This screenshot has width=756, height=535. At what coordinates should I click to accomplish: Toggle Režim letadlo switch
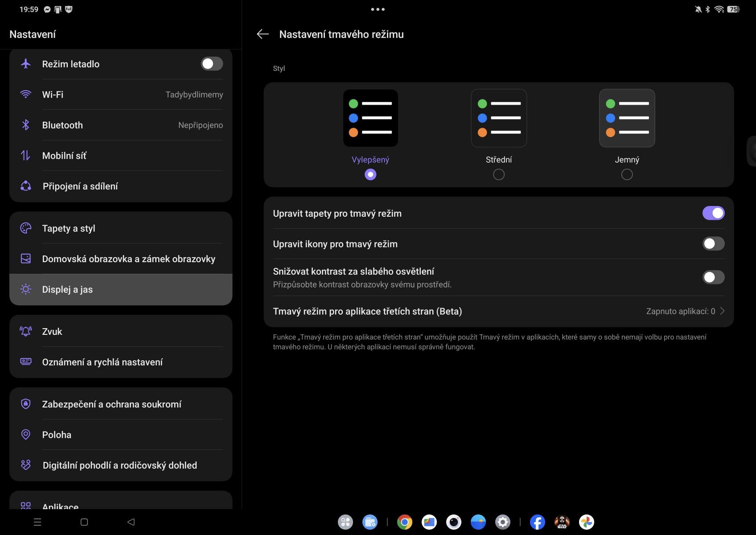tap(212, 64)
